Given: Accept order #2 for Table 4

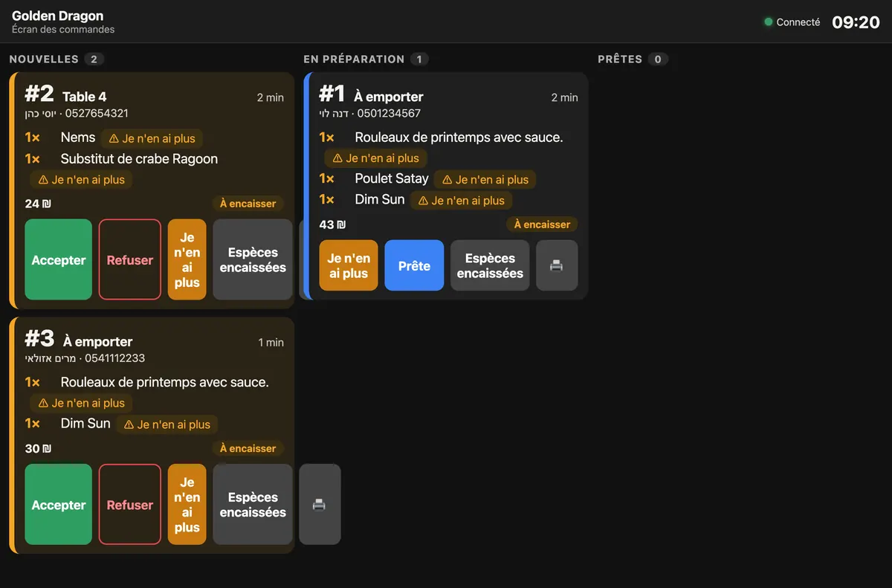Looking at the screenshot, I should click(59, 259).
